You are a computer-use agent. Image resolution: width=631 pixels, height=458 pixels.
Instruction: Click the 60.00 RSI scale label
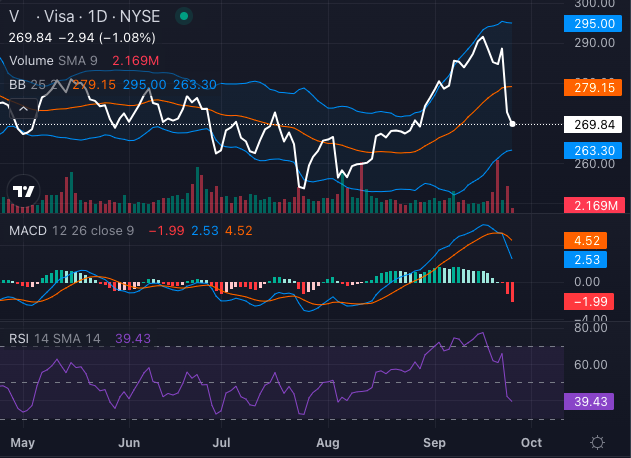tap(591, 365)
